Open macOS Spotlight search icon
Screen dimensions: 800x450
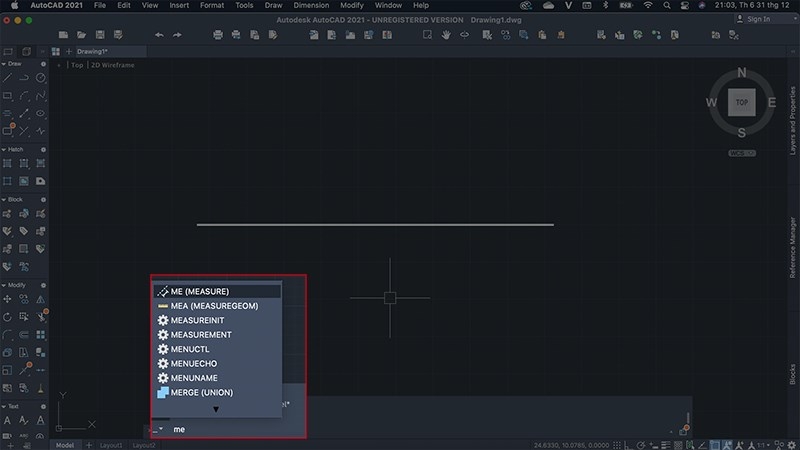pos(666,5)
